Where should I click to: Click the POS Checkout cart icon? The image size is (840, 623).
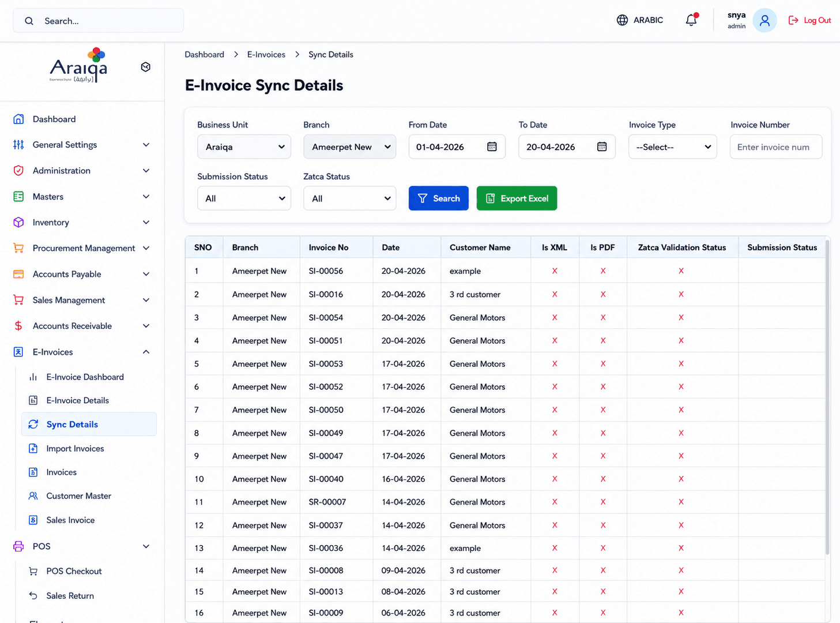(x=33, y=571)
